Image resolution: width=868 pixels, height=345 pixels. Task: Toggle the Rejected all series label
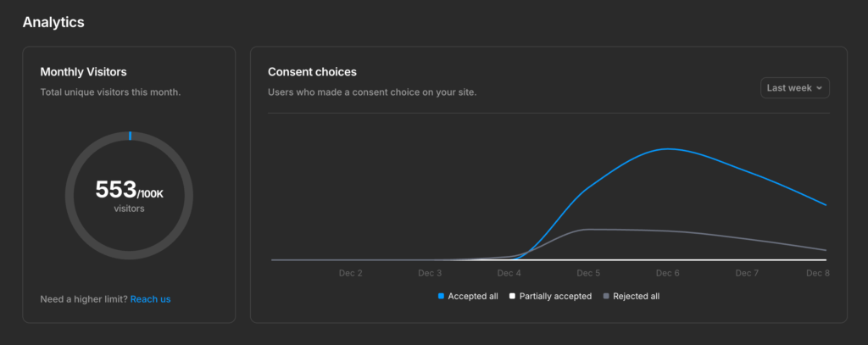[x=636, y=297]
